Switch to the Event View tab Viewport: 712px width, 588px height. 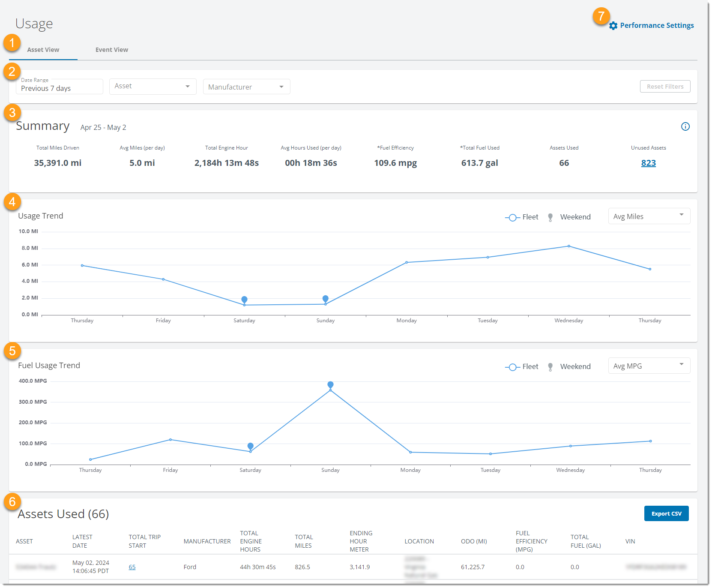(112, 50)
